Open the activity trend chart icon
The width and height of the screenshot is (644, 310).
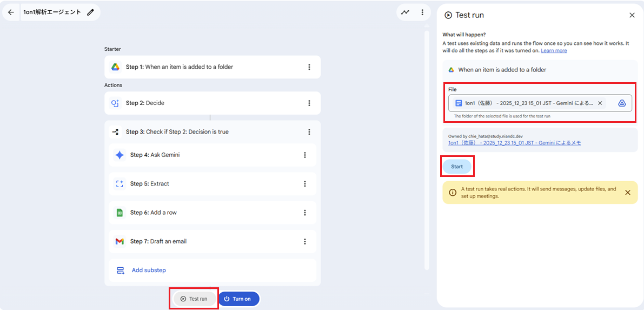tap(405, 12)
